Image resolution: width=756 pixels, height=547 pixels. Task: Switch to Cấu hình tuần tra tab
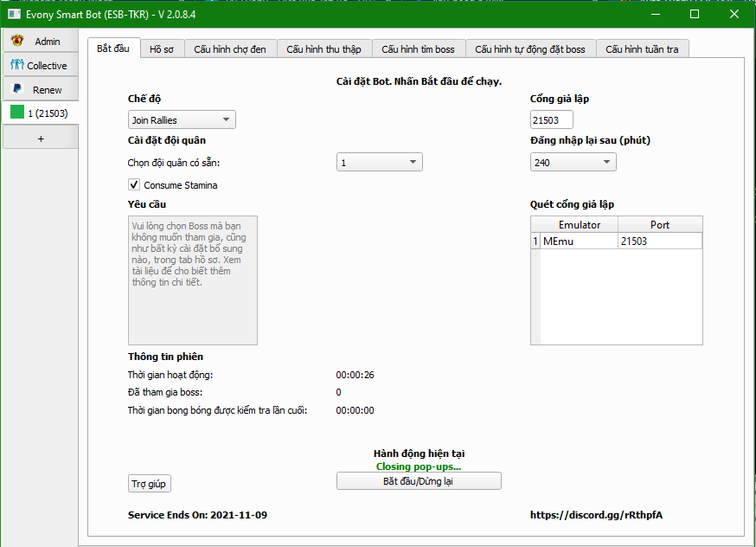pyautogui.click(x=642, y=49)
